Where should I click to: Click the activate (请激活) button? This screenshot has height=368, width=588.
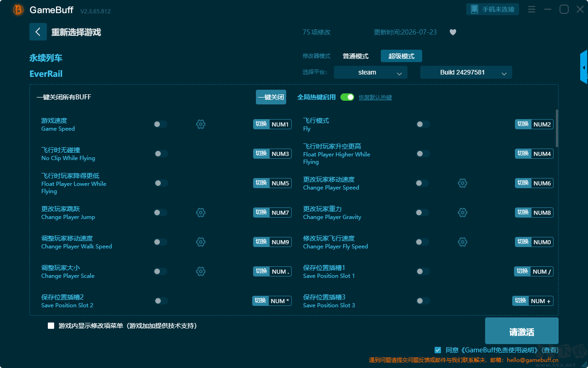522,331
